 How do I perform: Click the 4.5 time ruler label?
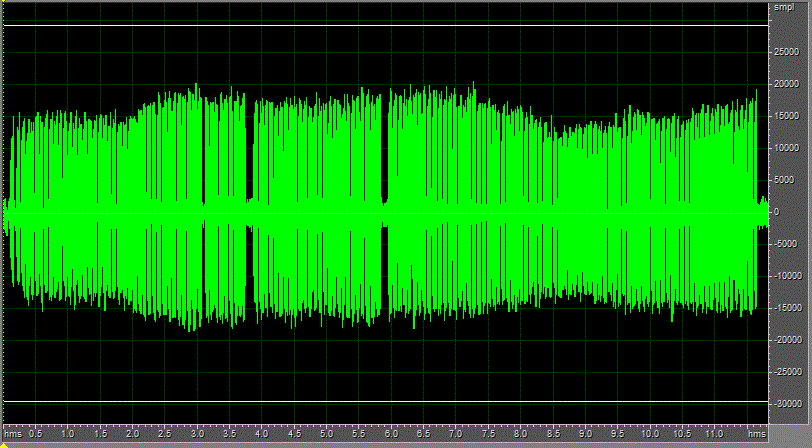294,433
